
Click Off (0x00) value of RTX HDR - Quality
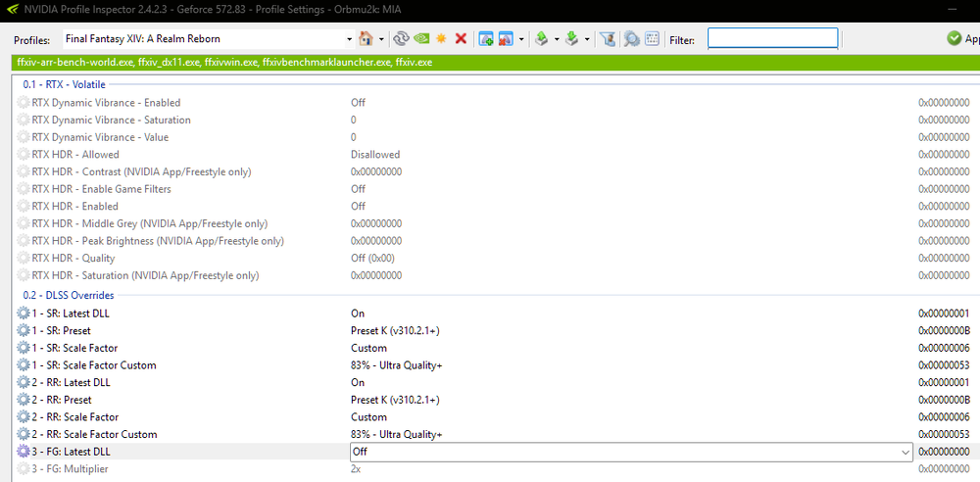pyautogui.click(x=372, y=259)
